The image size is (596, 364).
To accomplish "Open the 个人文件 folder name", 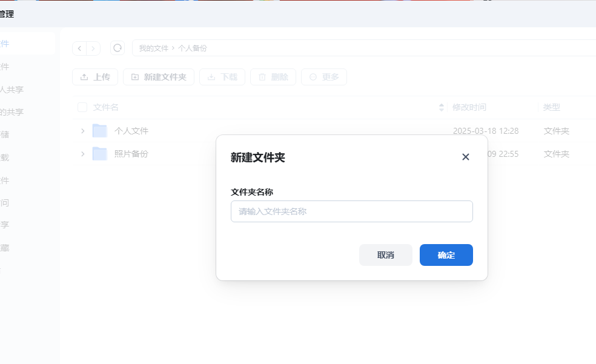I will (x=131, y=131).
